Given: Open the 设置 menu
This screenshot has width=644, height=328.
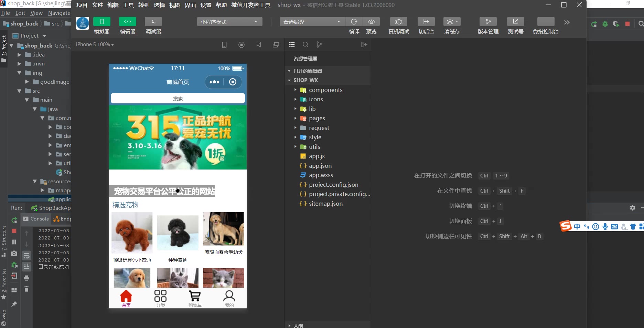Looking at the screenshot, I should (x=206, y=5).
